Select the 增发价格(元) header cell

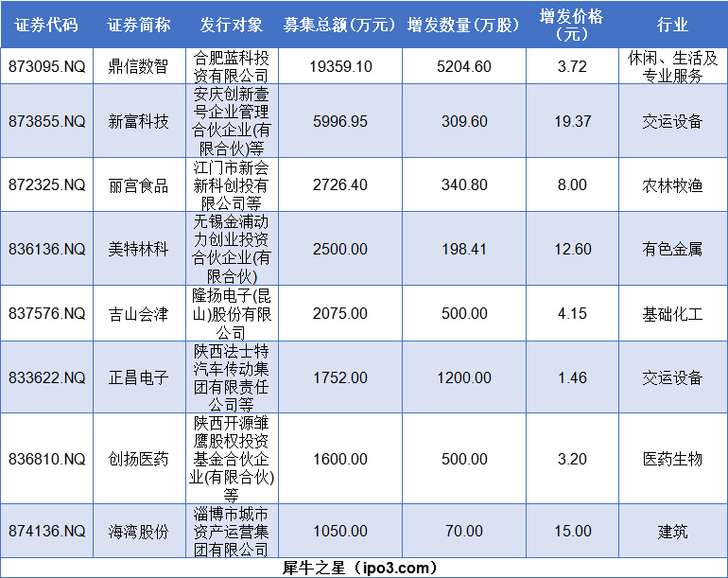point(572,26)
